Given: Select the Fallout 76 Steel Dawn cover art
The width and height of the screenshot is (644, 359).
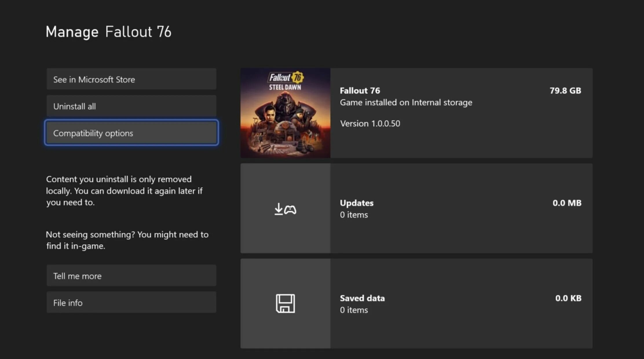Looking at the screenshot, I should click(285, 113).
